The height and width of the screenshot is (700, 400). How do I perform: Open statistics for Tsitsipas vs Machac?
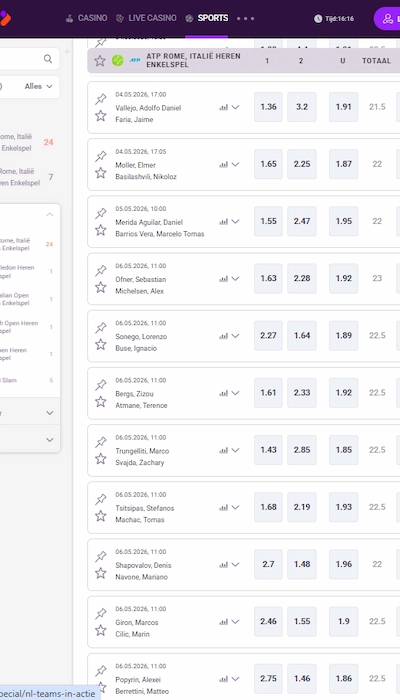(x=223, y=507)
